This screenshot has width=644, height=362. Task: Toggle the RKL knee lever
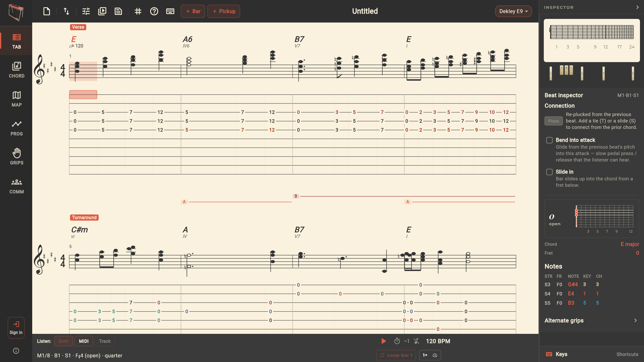coord(604,73)
